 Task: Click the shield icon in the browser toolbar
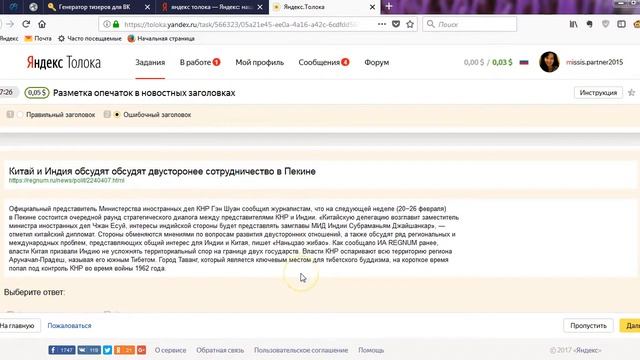click(605, 24)
